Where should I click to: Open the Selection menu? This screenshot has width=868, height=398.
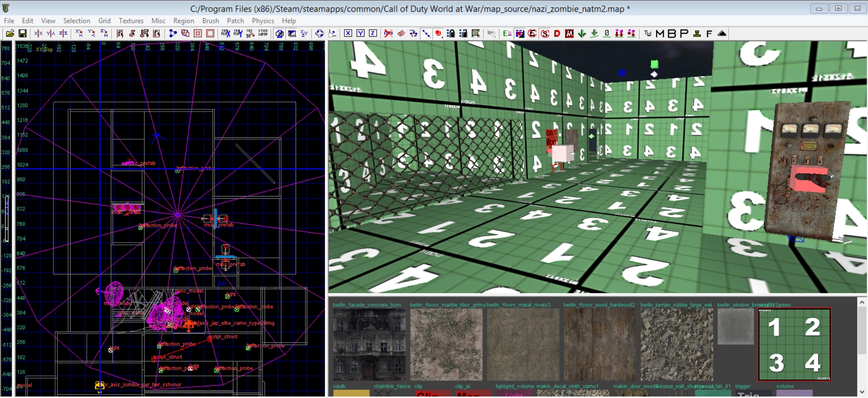pyautogui.click(x=76, y=21)
